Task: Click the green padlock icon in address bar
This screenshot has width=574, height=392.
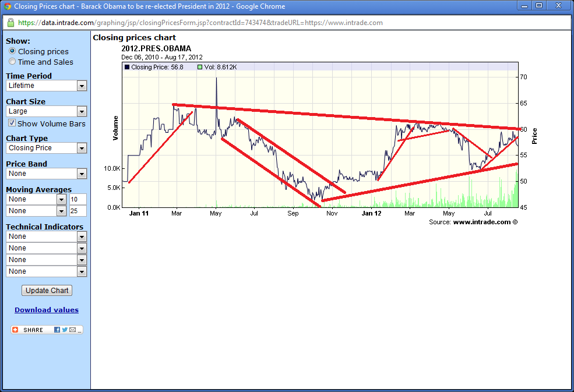Action: pos(10,23)
